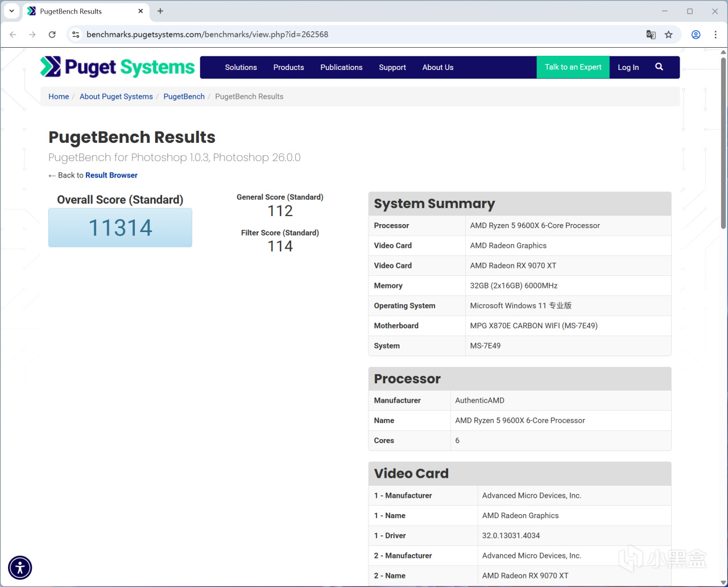Open a new tab with the plus button
The height and width of the screenshot is (587, 728).
160,11
